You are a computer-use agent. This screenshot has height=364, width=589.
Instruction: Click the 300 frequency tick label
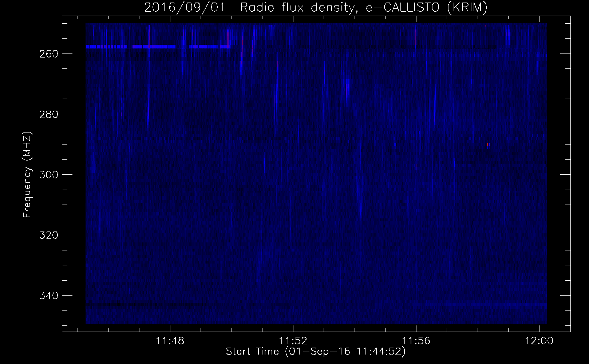[x=48, y=175]
